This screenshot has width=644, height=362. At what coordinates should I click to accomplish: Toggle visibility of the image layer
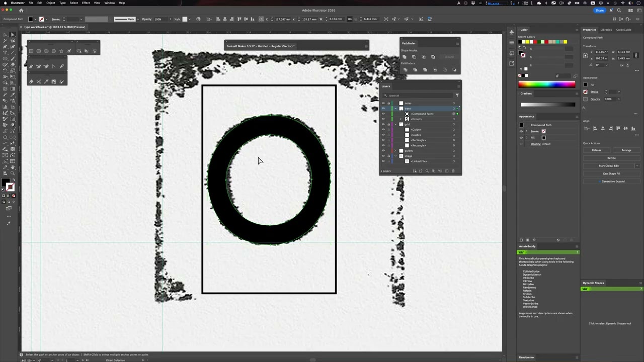click(383, 156)
